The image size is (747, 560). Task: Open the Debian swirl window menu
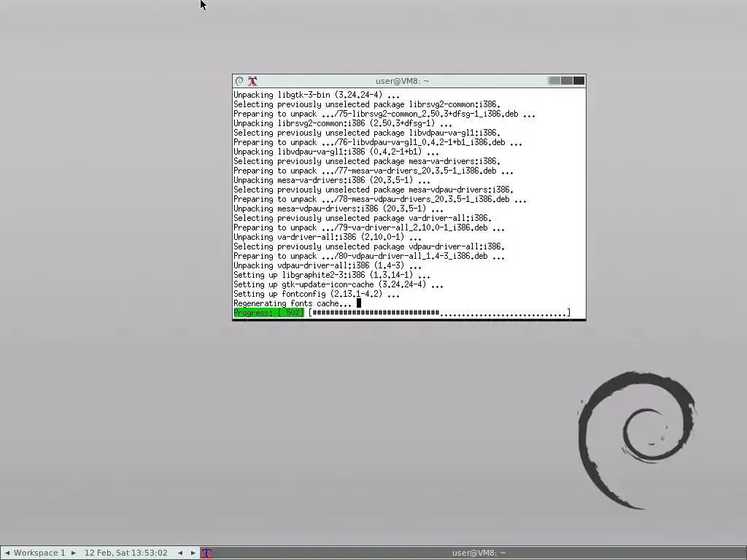coord(239,81)
